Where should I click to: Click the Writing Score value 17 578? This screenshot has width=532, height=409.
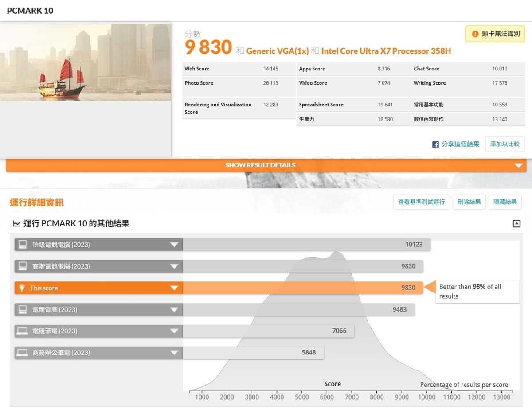tap(500, 83)
